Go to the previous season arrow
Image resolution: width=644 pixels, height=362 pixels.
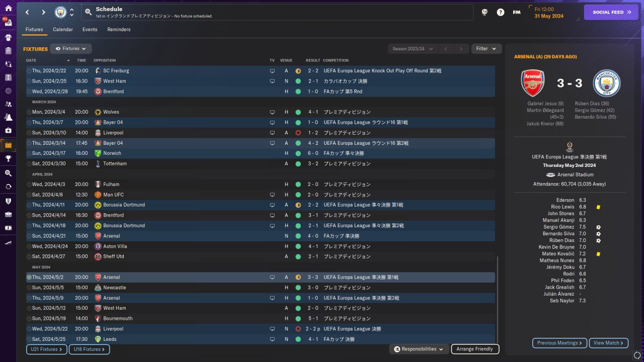pos(445,49)
